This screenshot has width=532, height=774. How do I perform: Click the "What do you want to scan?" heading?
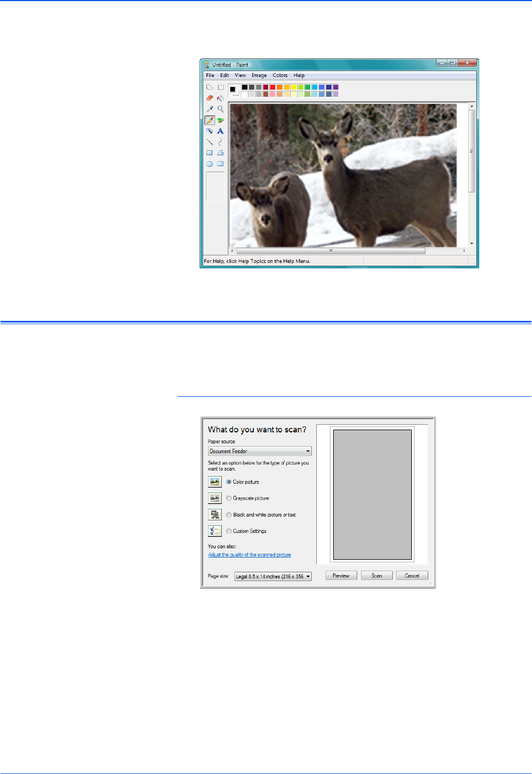pyautogui.click(x=257, y=430)
